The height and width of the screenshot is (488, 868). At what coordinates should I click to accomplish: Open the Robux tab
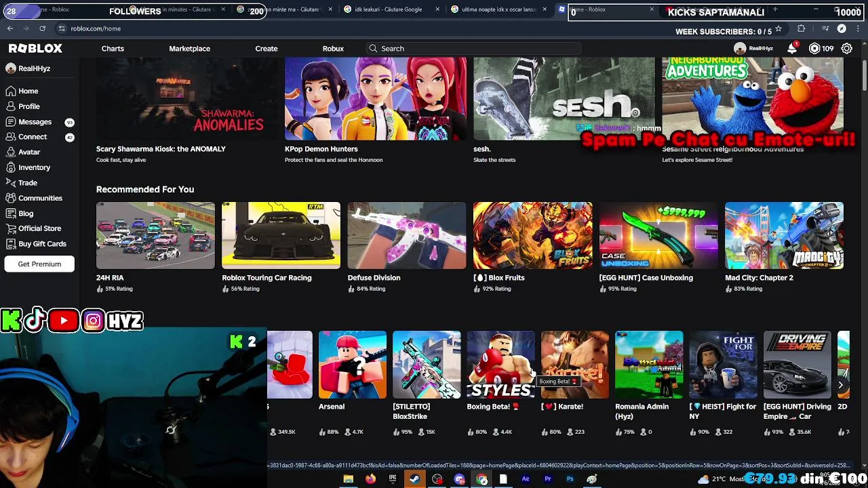333,49
